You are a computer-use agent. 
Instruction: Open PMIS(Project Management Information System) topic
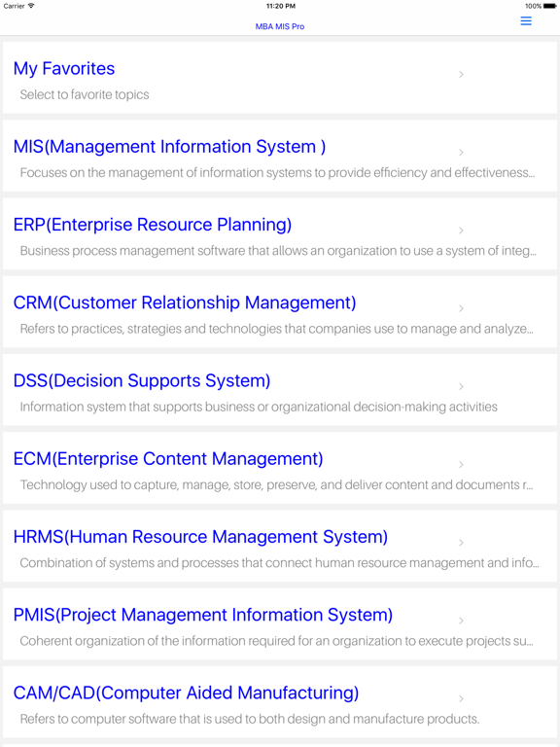(203, 615)
